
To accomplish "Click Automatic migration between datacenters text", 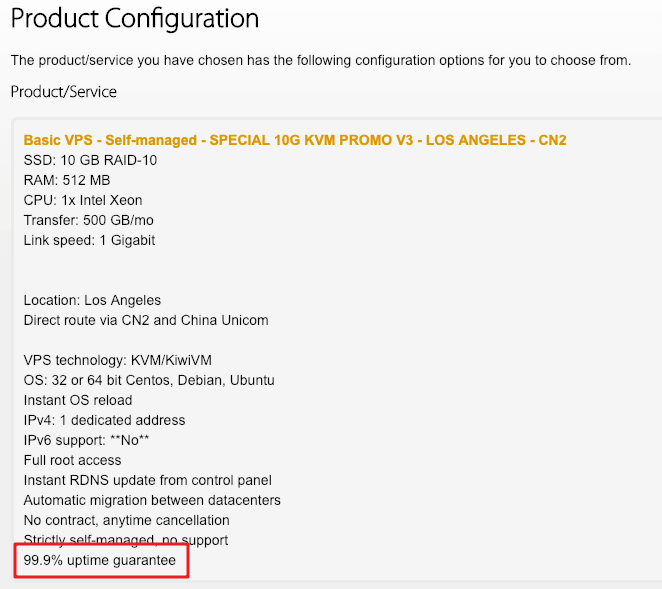I will 152,500.
